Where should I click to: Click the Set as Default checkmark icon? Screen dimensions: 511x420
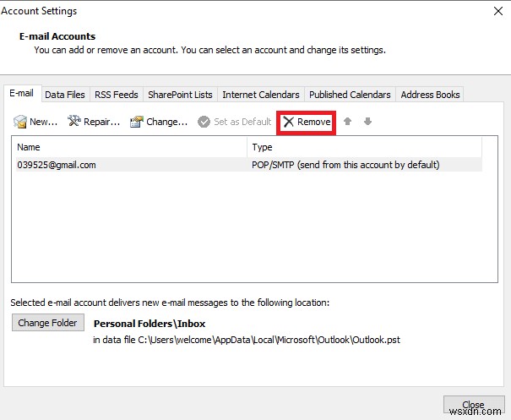coord(204,122)
